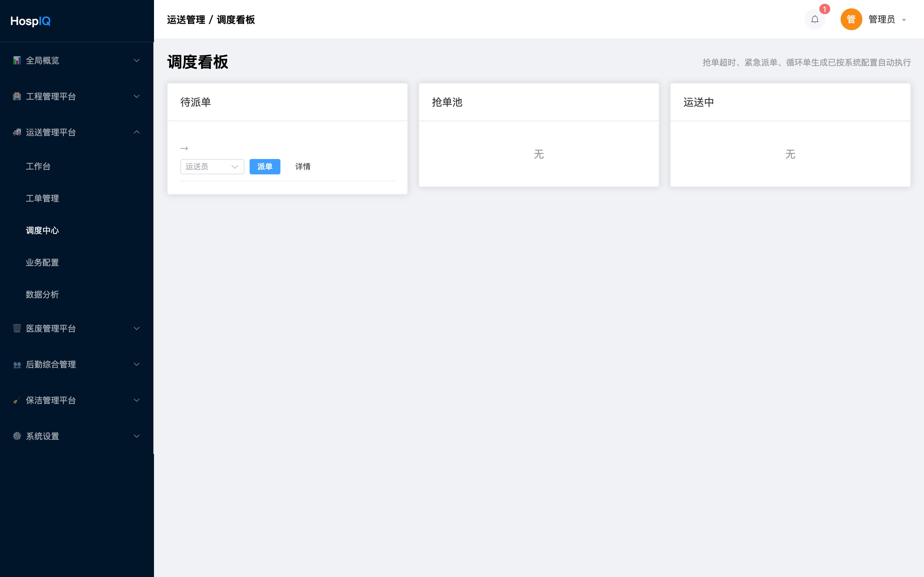
Task: Click the 系统设置 gear icon
Action: (x=17, y=436)
